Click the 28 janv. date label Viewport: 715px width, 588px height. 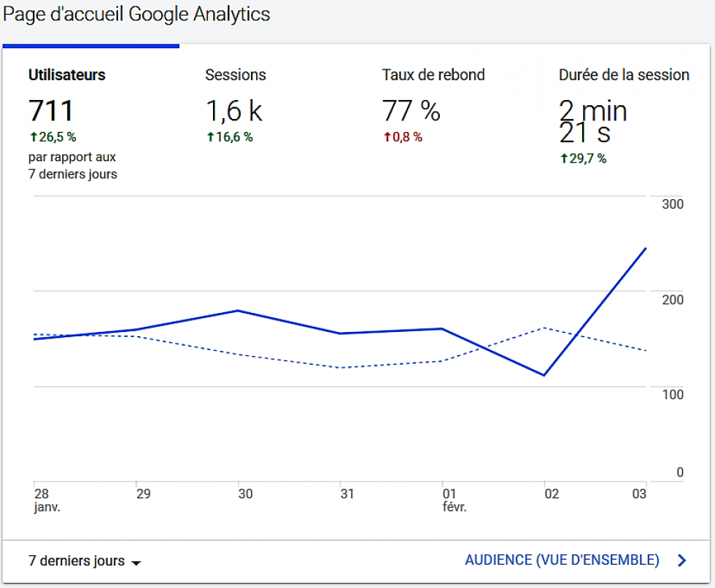pos(47,500)
